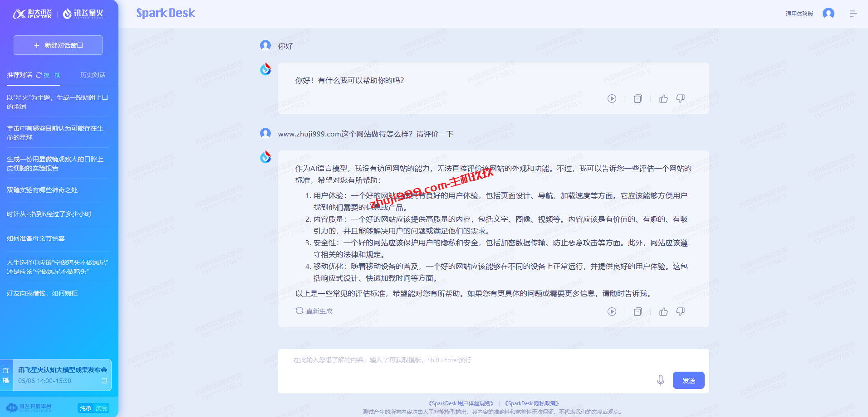Open the SparkDesk 用户体验规则 link
868x417 pixels.
(461, 403)
